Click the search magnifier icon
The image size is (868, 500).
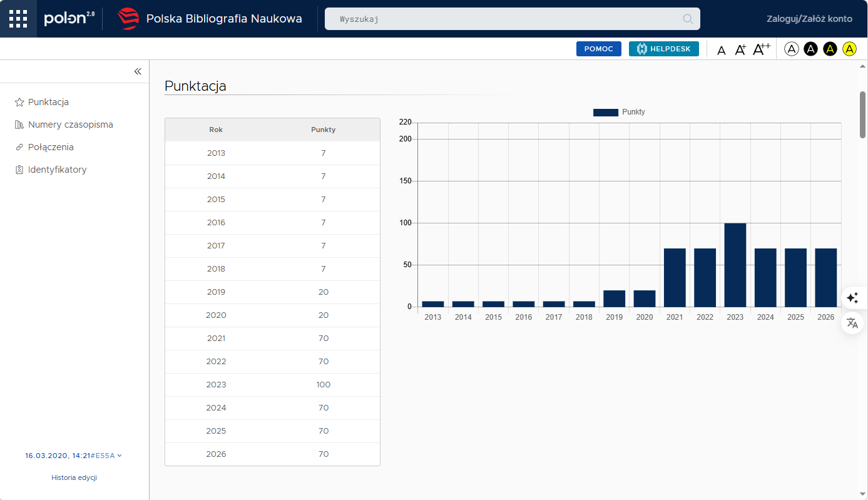tap(688, 19)
